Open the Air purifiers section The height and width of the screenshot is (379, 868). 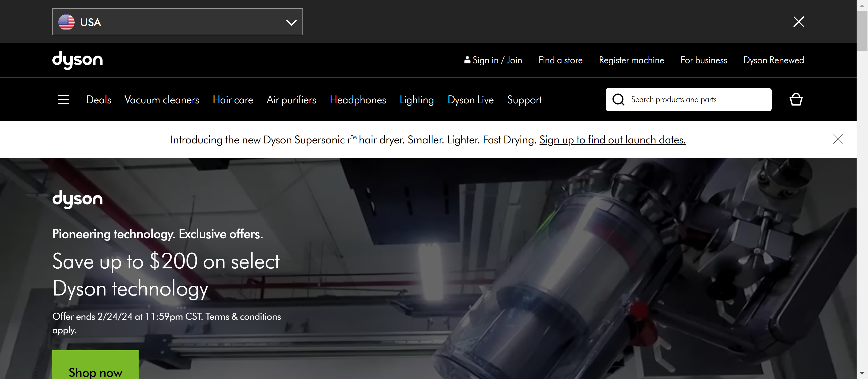(291, 99)
